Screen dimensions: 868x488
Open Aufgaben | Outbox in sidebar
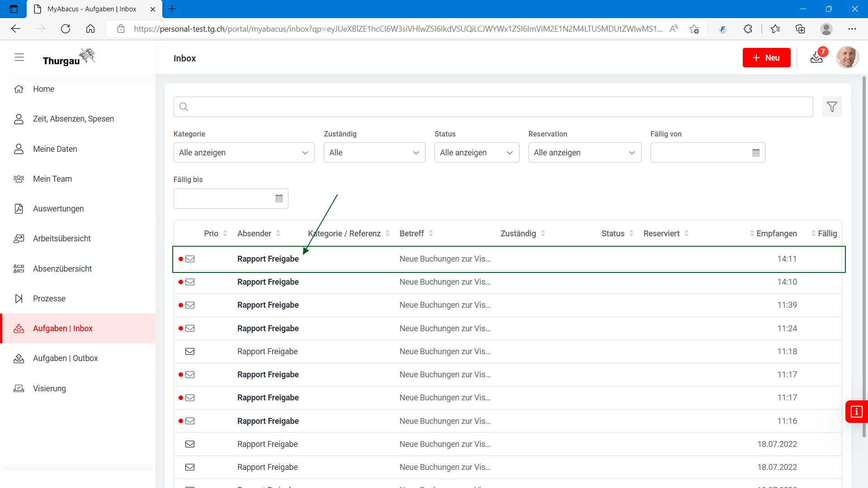(x=65, y=358)
